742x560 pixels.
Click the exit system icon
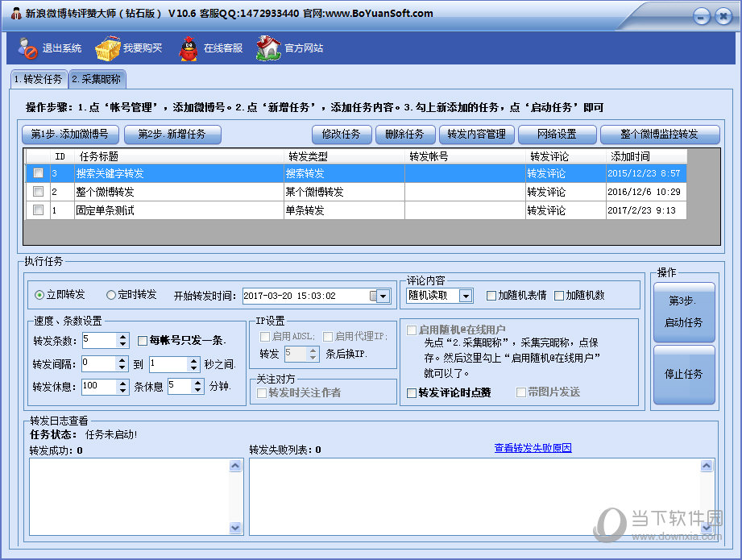27,48
